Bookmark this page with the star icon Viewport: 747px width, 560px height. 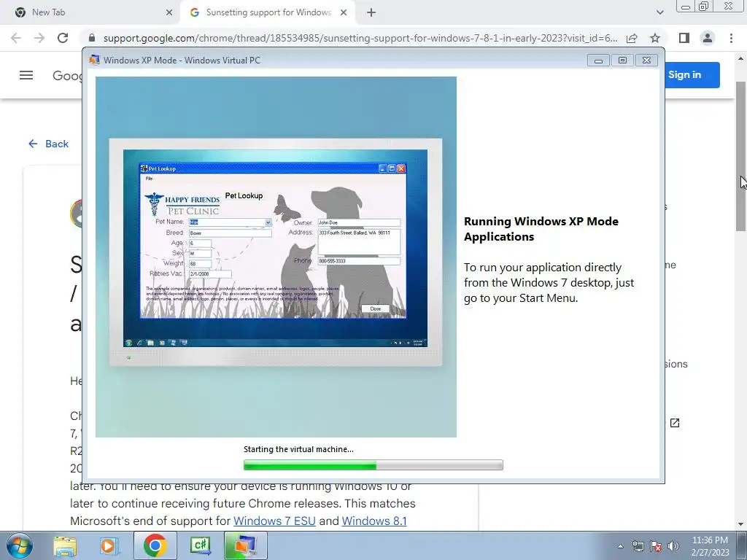[x=655, y=38]
